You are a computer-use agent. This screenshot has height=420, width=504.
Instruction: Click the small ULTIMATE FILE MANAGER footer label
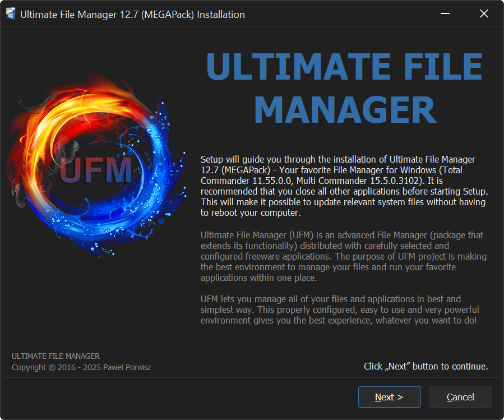[x=56, y=356]
